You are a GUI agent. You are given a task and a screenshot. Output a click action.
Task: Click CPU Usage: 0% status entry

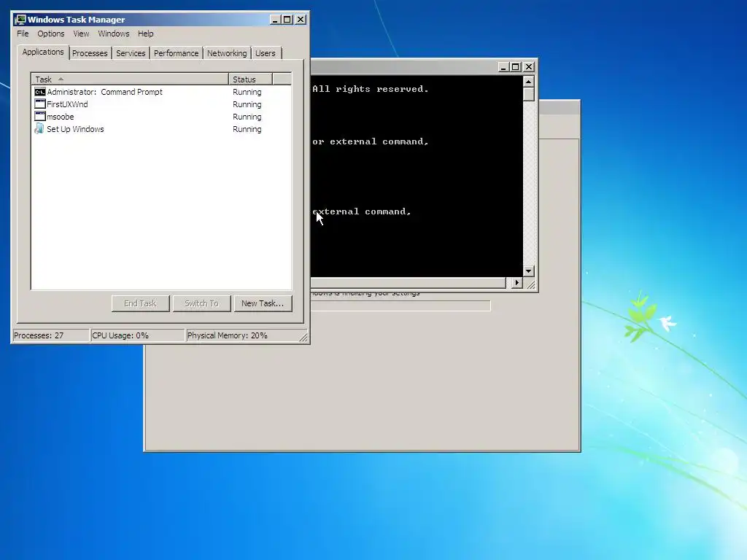point(138,335)
